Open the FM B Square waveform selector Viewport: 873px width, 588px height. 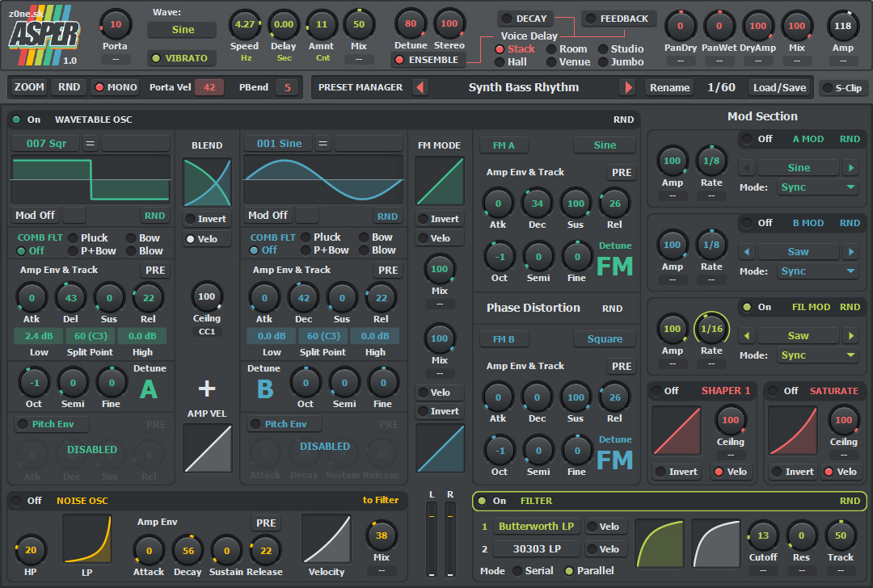pos(605,338)
